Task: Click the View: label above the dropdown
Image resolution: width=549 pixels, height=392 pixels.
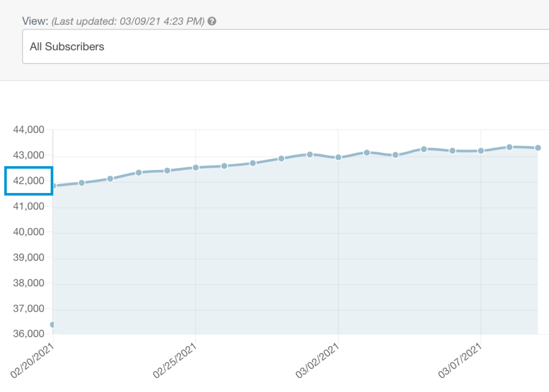Action: (35, 21)
